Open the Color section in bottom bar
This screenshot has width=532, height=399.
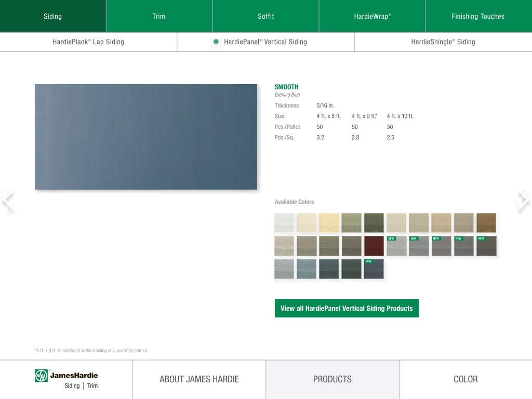tap(466, 379)
